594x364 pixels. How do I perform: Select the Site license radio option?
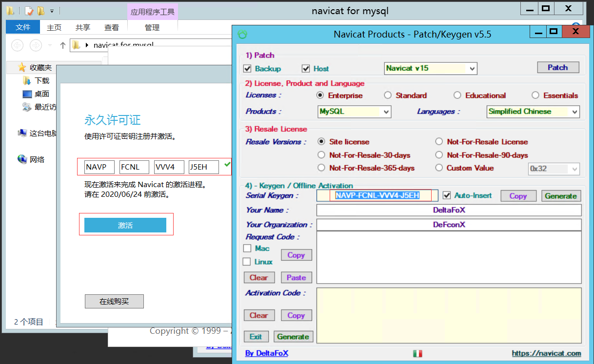point(321,142)
